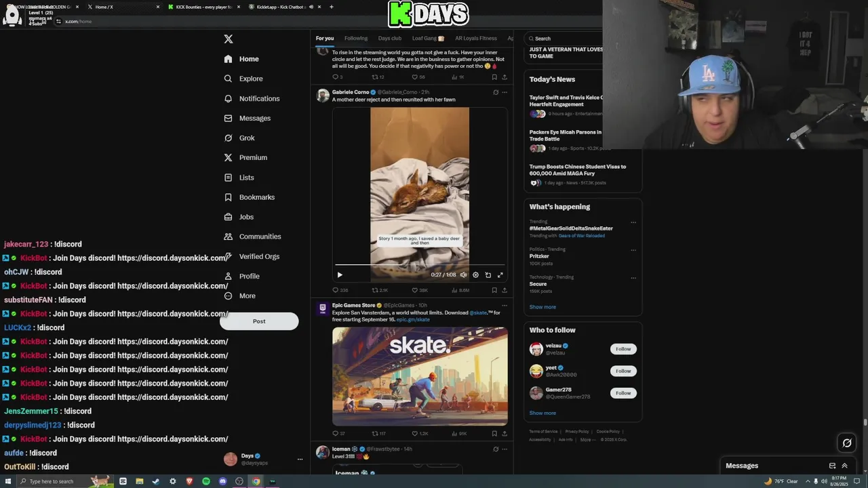Open the skate. promo image

[x=420, y=376]
